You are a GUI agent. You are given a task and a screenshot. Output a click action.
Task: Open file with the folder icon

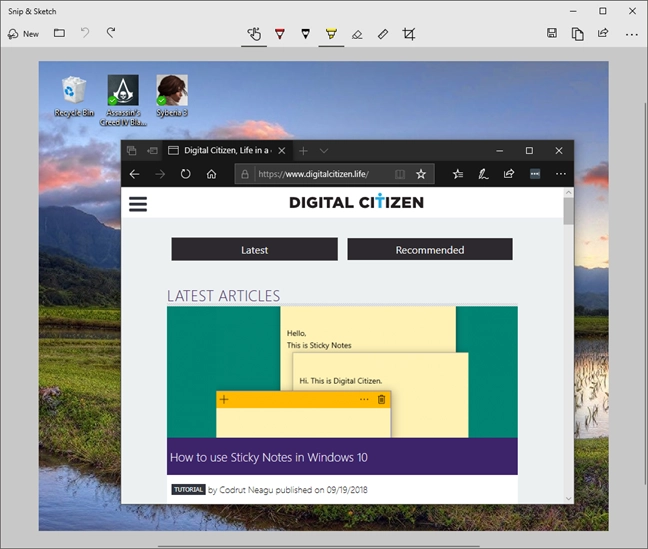pos(60,33)
